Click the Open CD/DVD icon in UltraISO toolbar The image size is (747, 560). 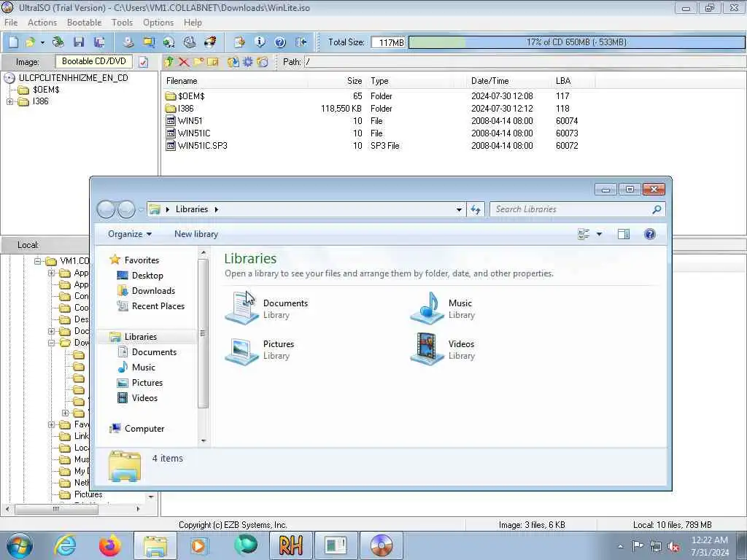point(58,42)
